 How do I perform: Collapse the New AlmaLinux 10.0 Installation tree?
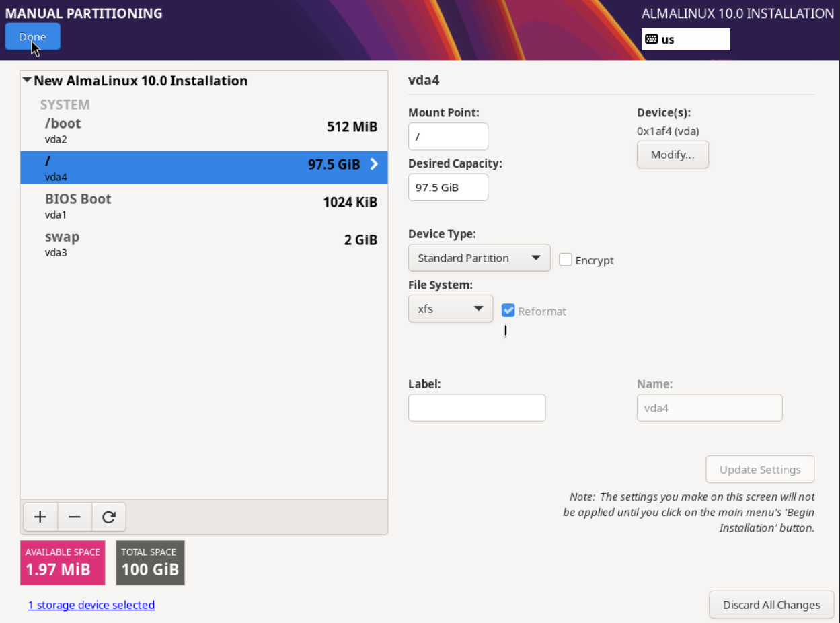tap(27, 81)
